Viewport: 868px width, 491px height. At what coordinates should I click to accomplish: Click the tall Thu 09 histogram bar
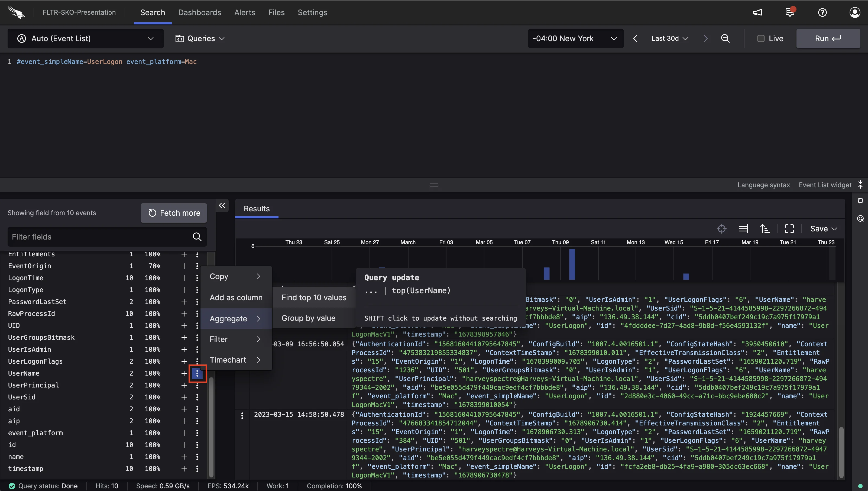(x=572, y=264)
